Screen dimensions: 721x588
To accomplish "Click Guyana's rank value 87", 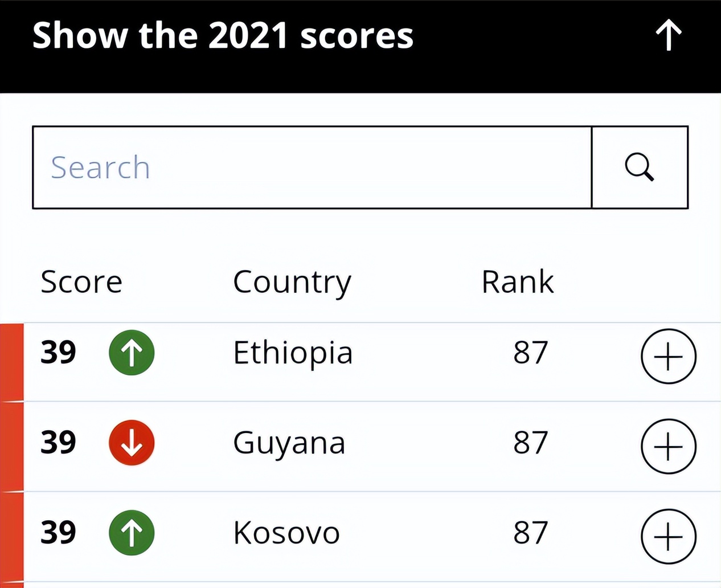I will click(x=530, y=443).
